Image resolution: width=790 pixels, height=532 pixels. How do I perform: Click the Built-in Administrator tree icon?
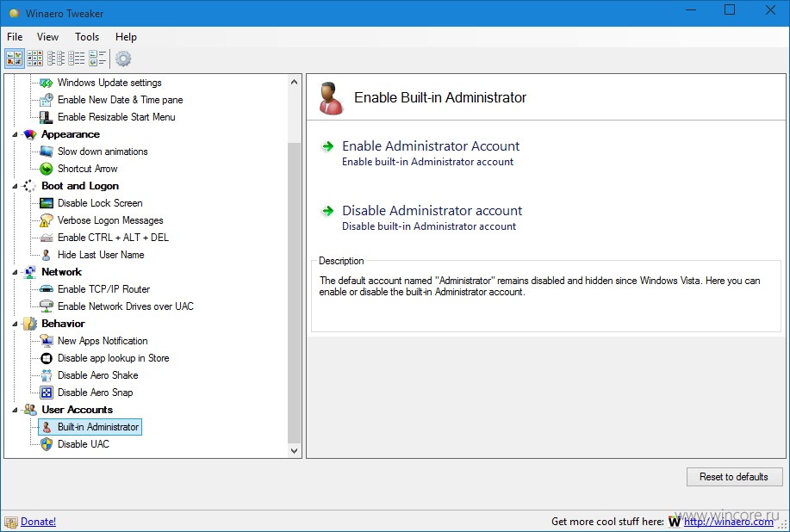click(x=47, y=427)
